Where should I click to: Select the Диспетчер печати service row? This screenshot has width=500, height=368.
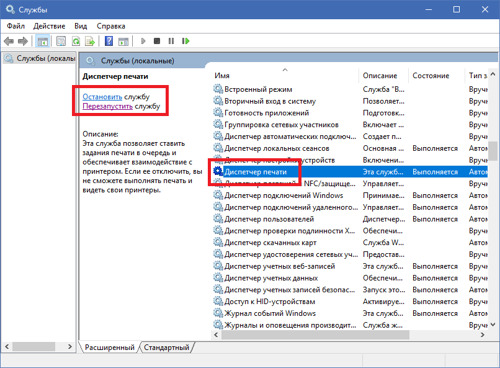click(350, 172)
